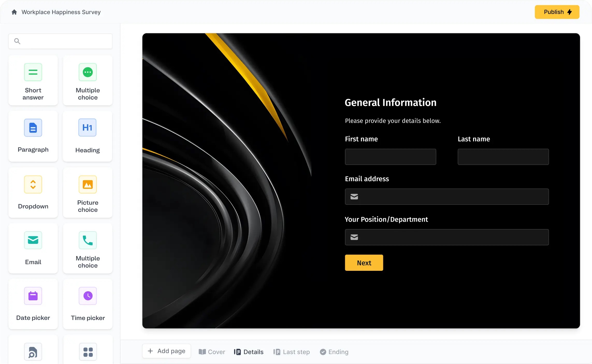Switch to the Cover tab
Image resolution: width=592 pixels, height=364 pixels.
coord(212,352)
